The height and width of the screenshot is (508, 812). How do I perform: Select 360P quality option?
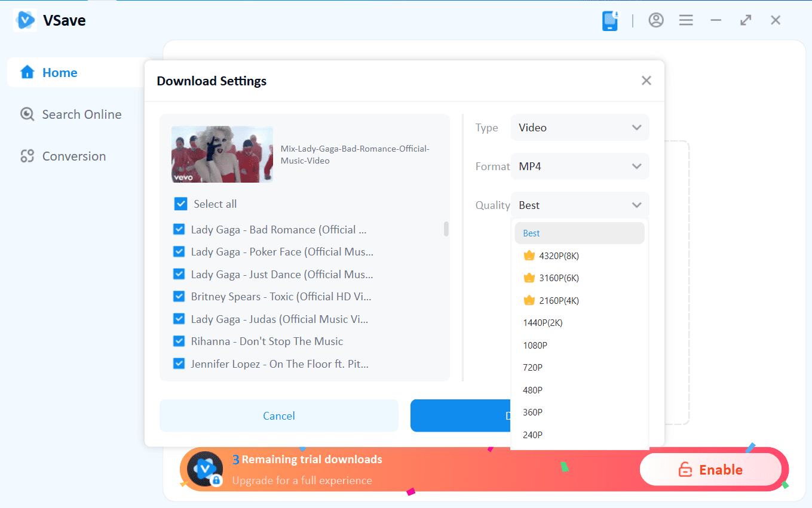point(580,412)
